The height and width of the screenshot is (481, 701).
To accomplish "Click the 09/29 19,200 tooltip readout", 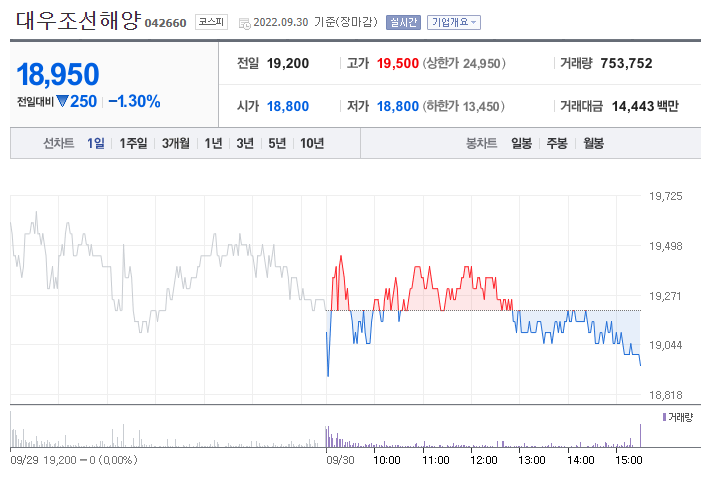I will [x=74, y=460].
